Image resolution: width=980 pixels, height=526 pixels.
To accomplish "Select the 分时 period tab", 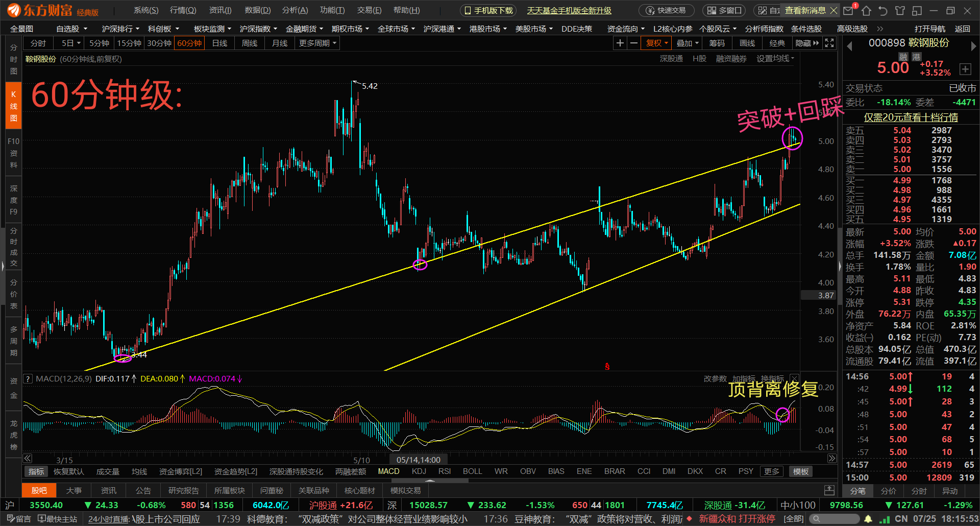I will pos(38,43).
